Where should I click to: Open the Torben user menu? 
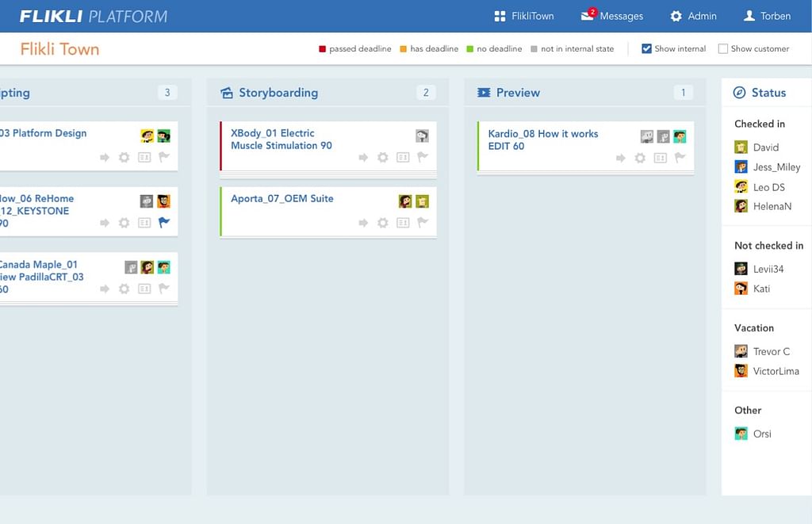(766, 16)
